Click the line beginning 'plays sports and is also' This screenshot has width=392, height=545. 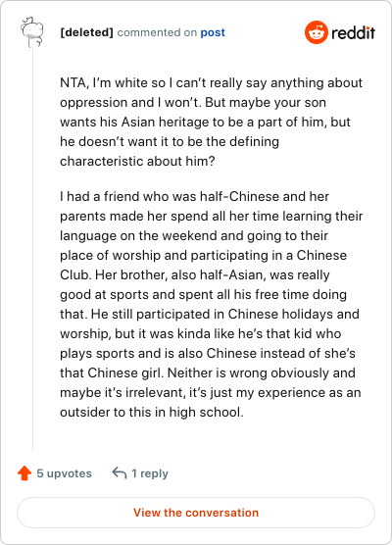[208, 354]
